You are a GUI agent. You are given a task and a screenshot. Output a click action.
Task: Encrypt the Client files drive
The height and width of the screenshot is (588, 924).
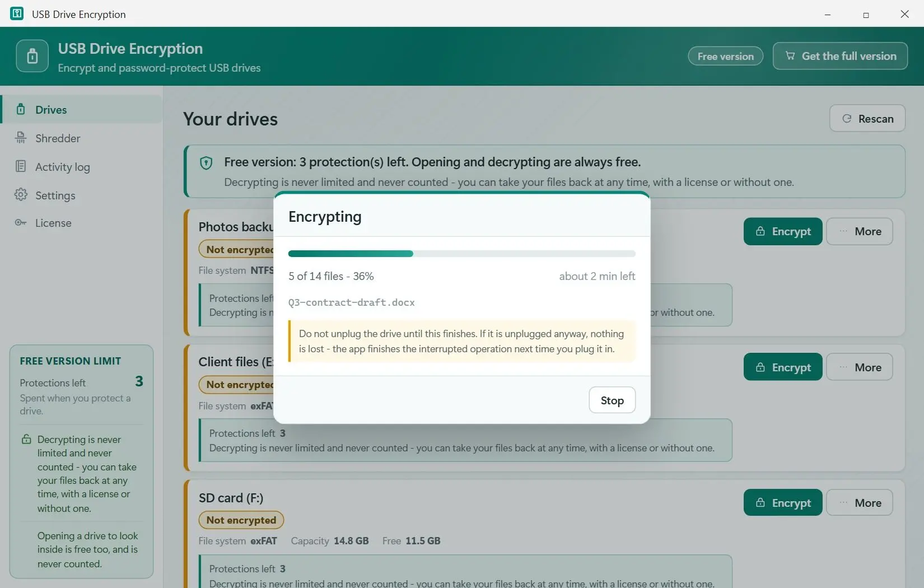click(782, 367)
